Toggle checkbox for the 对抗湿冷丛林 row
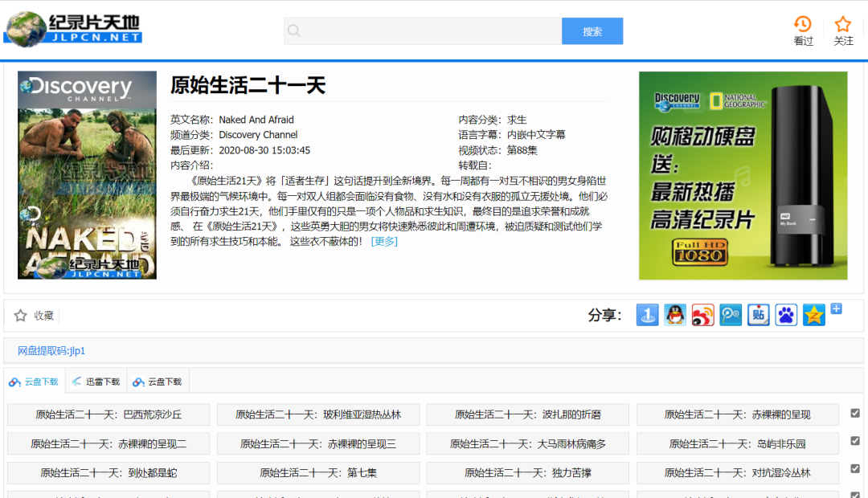Viewport: 868px width, 498px height. click(x=855, y=468)
